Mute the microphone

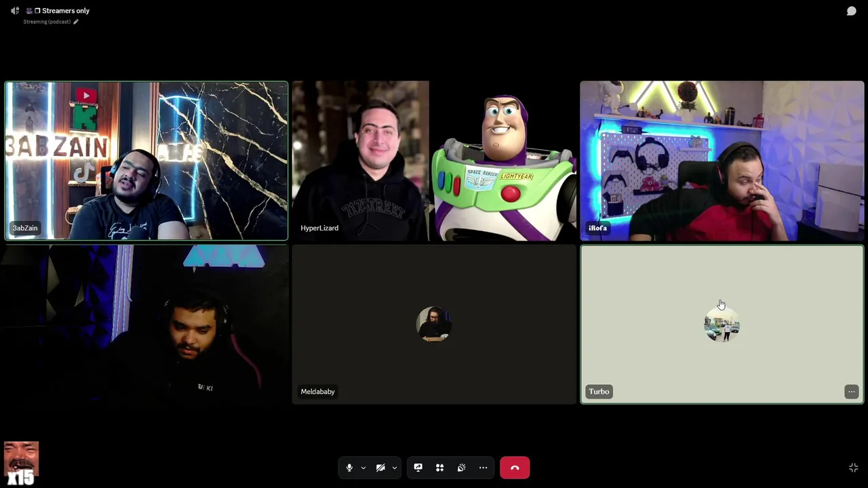(x=349, y=468)
